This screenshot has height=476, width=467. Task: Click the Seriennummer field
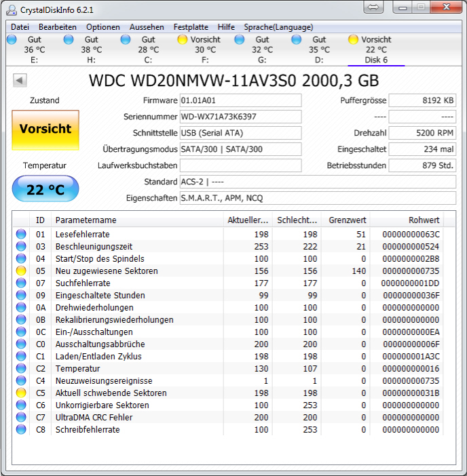[241, 117]
